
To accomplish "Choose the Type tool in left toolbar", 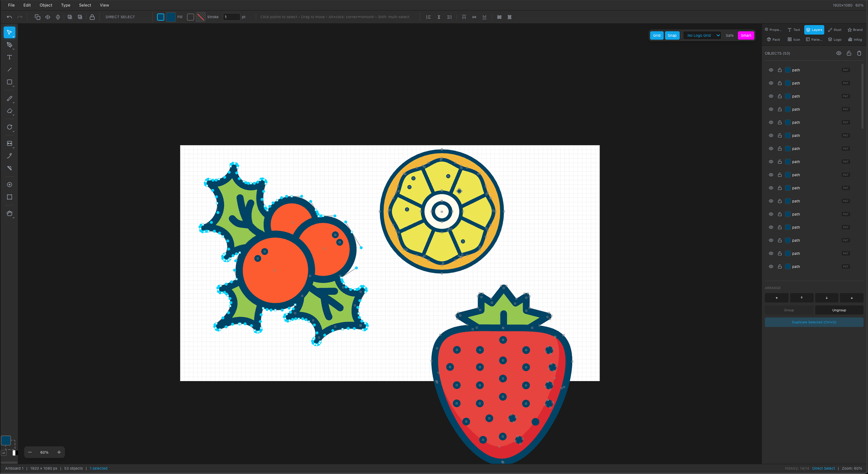I will pos(9,57).
